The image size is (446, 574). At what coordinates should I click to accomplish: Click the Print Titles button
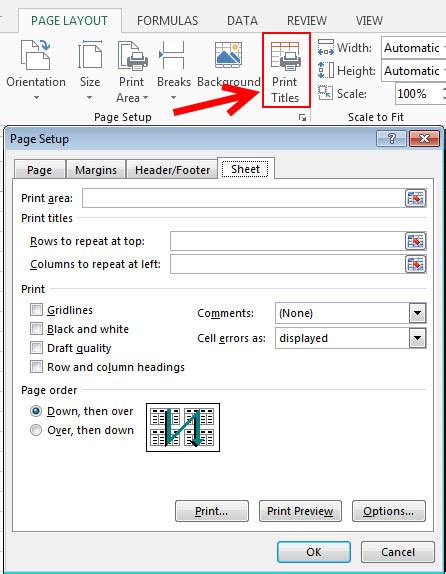click(286, 71)
